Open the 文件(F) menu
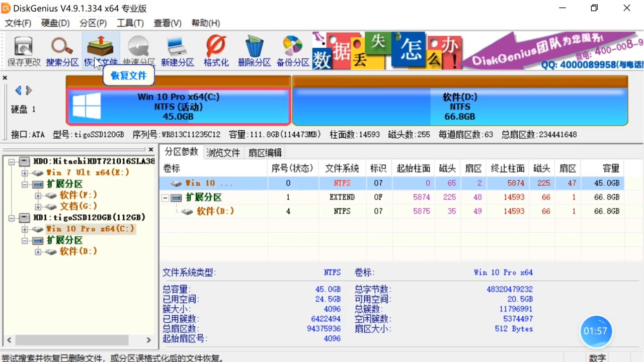This screenshot has height=362, width=644. coord(18,23)
